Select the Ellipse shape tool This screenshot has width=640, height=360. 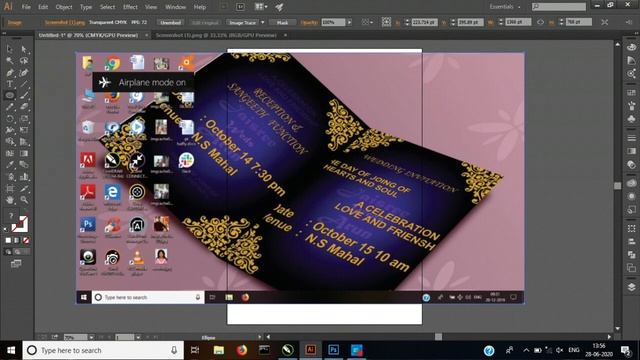point(10,96)
